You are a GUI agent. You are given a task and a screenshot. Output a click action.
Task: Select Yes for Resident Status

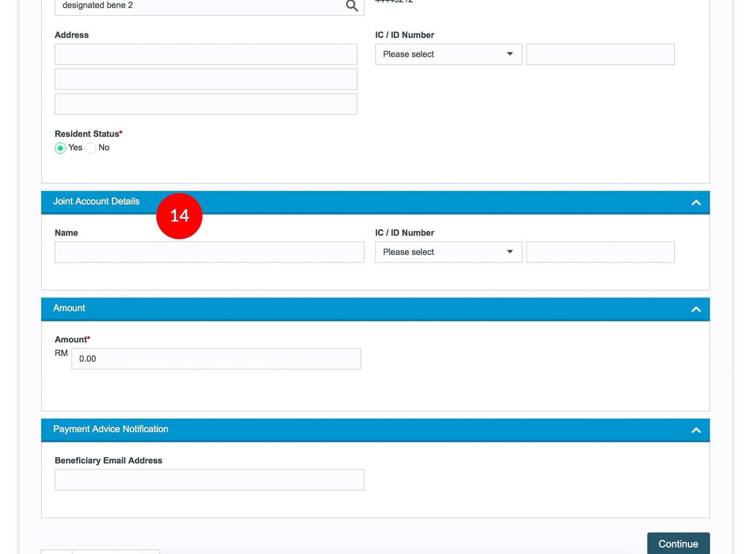60,148
